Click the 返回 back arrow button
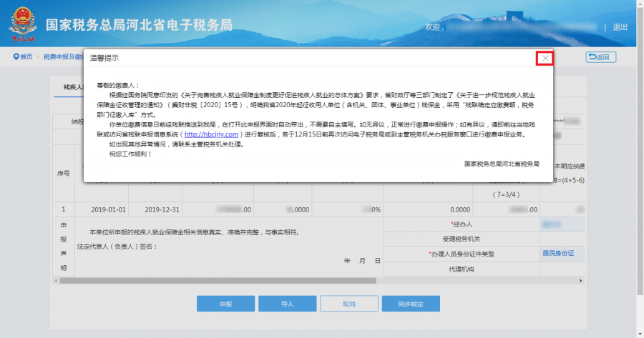The width and height of the screenshot is (644, 338). tap(600, 57)
